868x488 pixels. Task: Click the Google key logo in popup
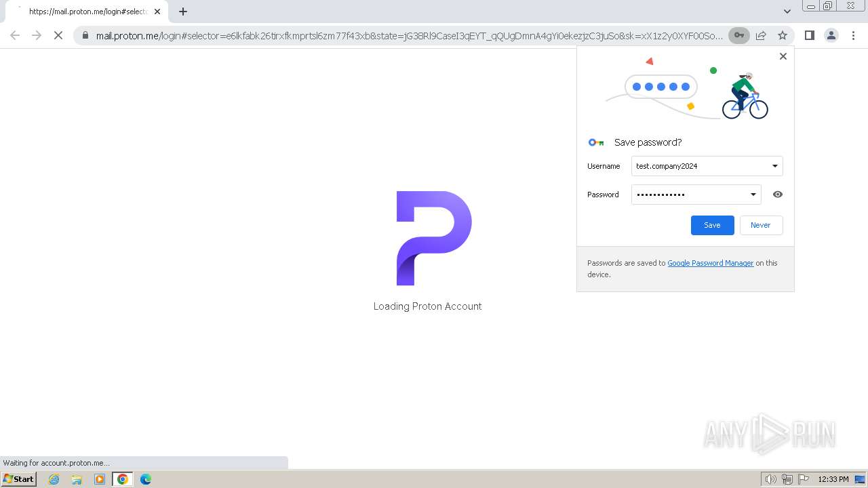[x=596, y=142]
